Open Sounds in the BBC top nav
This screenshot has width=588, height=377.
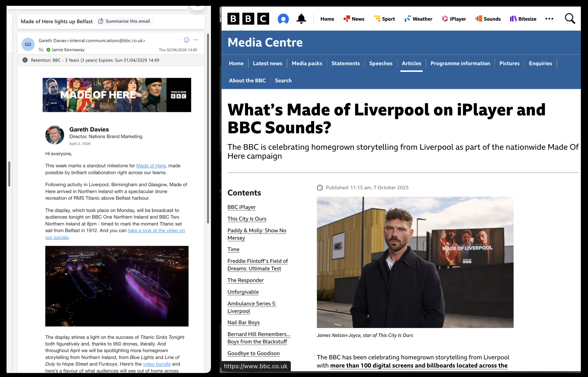click(x=488, y=19)
